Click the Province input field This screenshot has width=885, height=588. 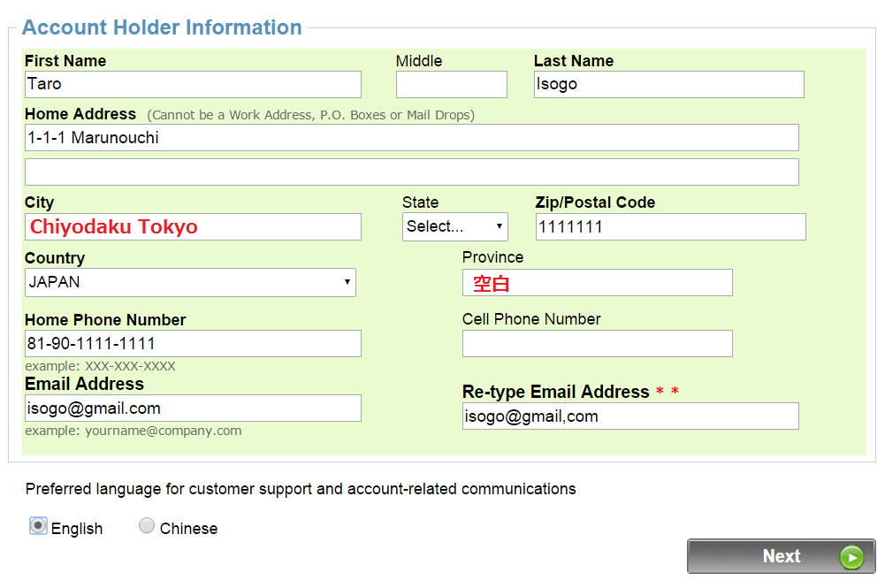[x=597, y=283]
